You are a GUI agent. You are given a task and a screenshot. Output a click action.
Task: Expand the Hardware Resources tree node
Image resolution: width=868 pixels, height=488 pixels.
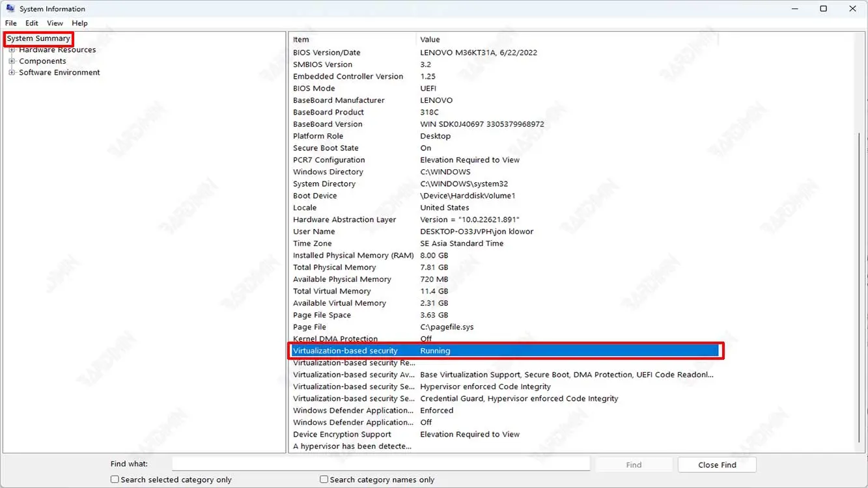(12, 50)
